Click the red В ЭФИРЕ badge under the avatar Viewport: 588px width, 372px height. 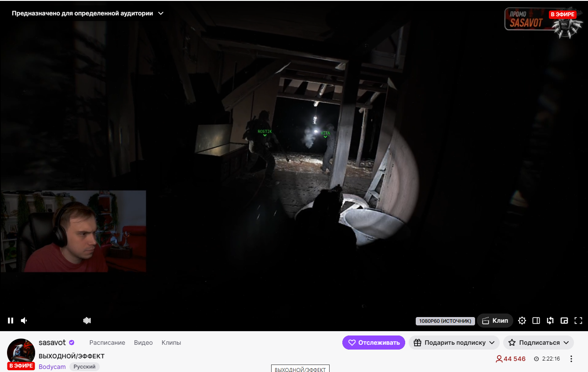tap(21, 366)
